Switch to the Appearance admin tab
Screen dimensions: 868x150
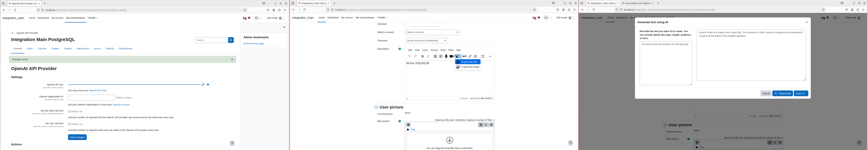coord(83,49)
